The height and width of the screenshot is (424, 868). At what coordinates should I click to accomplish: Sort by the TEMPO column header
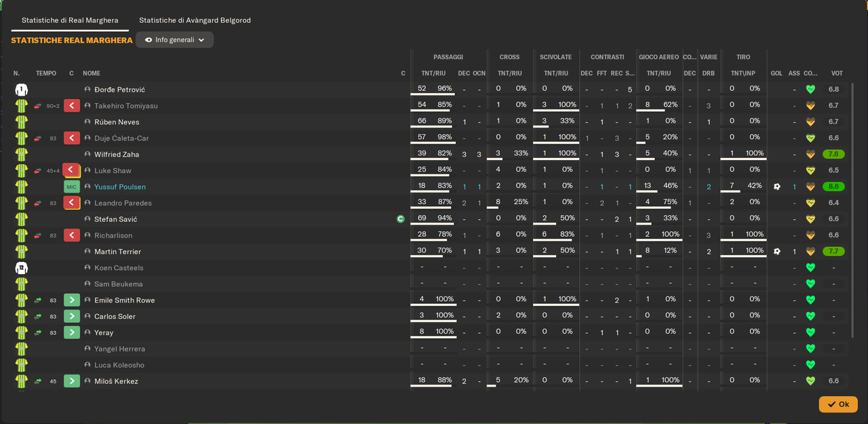click(46, 73)
